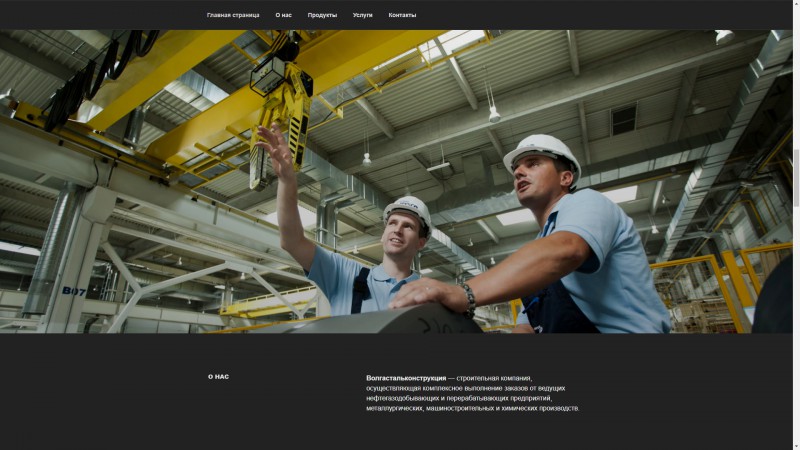Click scrollbar track above the thumb
Image resolution: width=800 pixels, height=450 pixels.
[796, 77]
